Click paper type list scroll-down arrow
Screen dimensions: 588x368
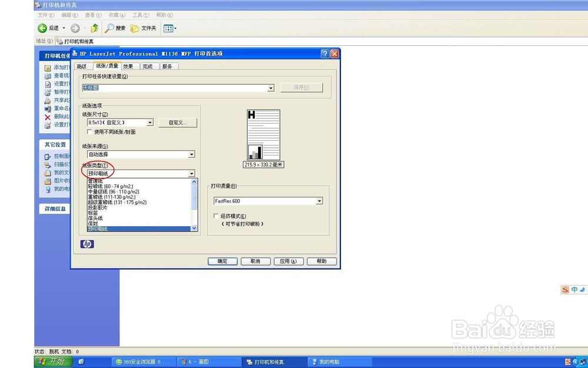pos(194,228)
